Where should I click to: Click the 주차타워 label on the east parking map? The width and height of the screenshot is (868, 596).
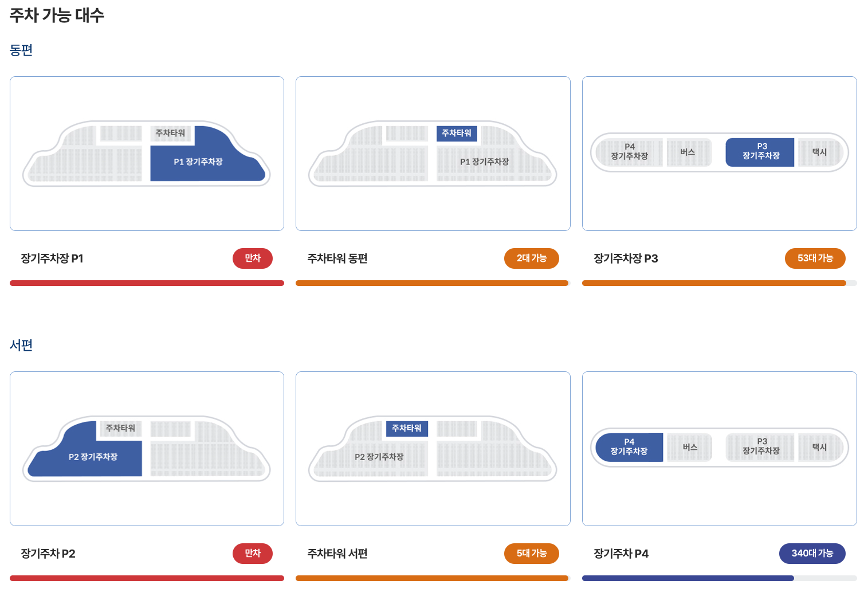(170, 132)
